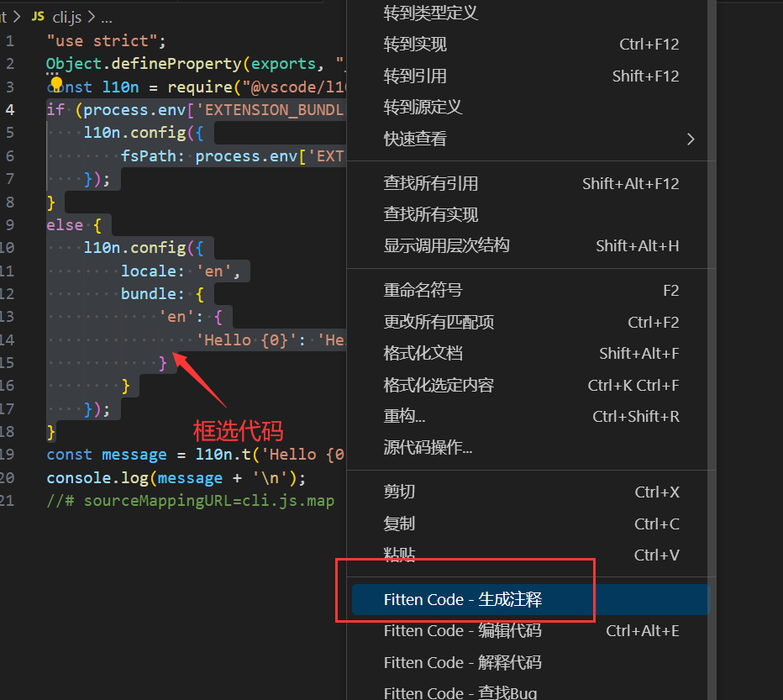
Task: Open 重构... menu entry
Action: (x=531, y=416)
